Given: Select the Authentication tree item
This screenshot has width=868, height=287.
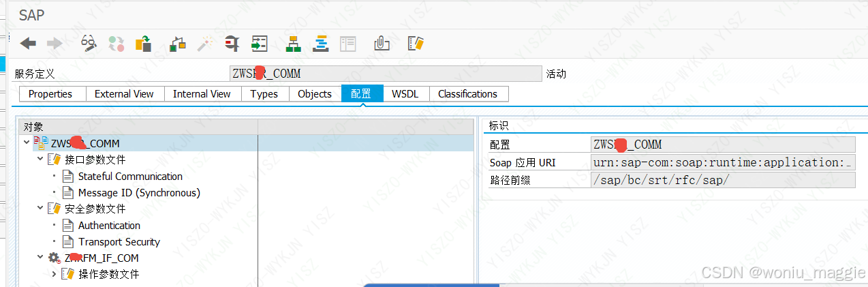Looking at the screenshot, I should pos(109,226).
